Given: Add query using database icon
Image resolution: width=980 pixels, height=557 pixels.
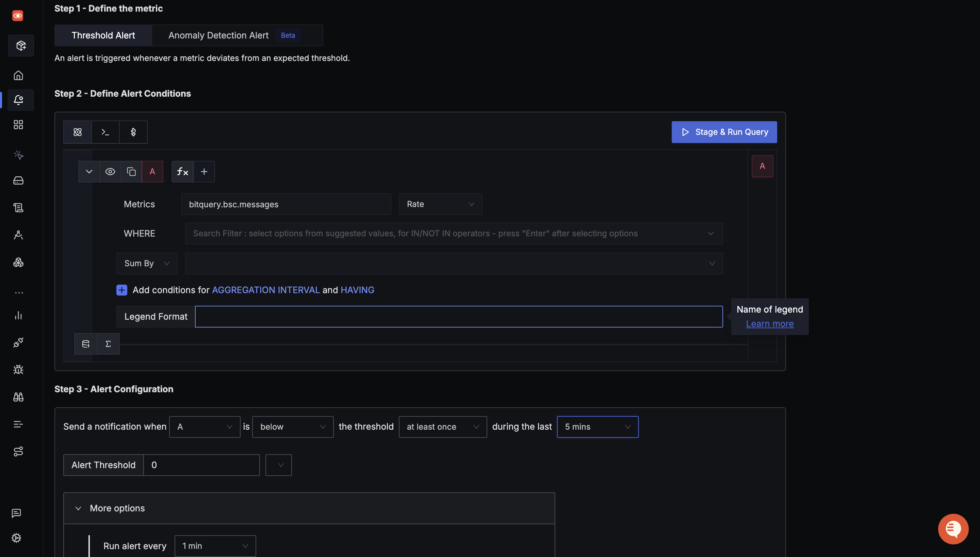Looking at the screenshot, I should tap(86, 344).
